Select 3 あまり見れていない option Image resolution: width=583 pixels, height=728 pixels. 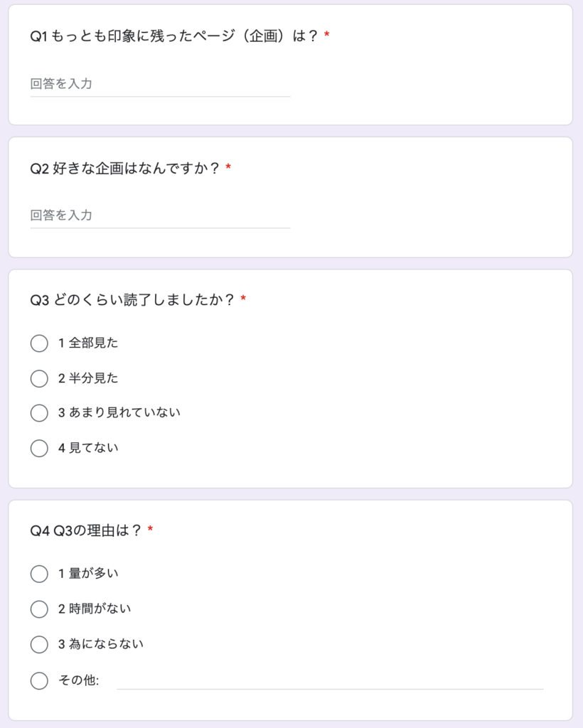coord(39,413)
